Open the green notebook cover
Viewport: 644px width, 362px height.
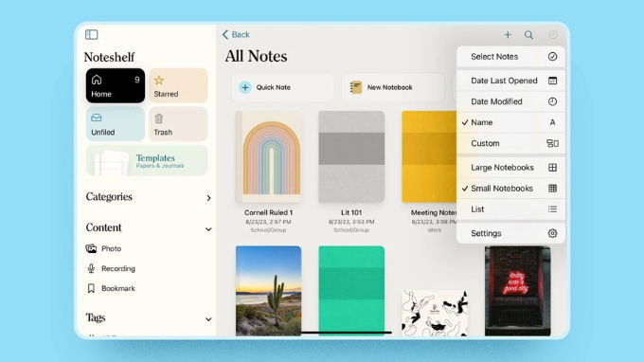[351, 291]
